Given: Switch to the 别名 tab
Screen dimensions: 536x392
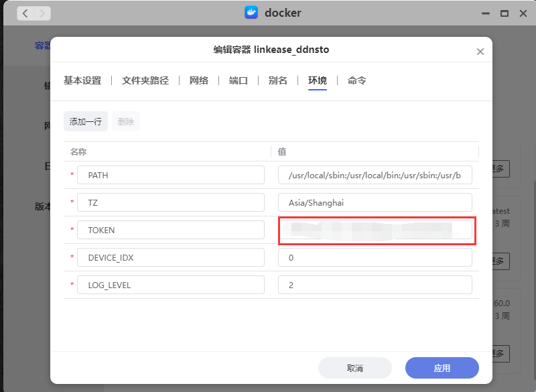Looking at the screenshot, I should pyautogui.click(x=277, y=80).
